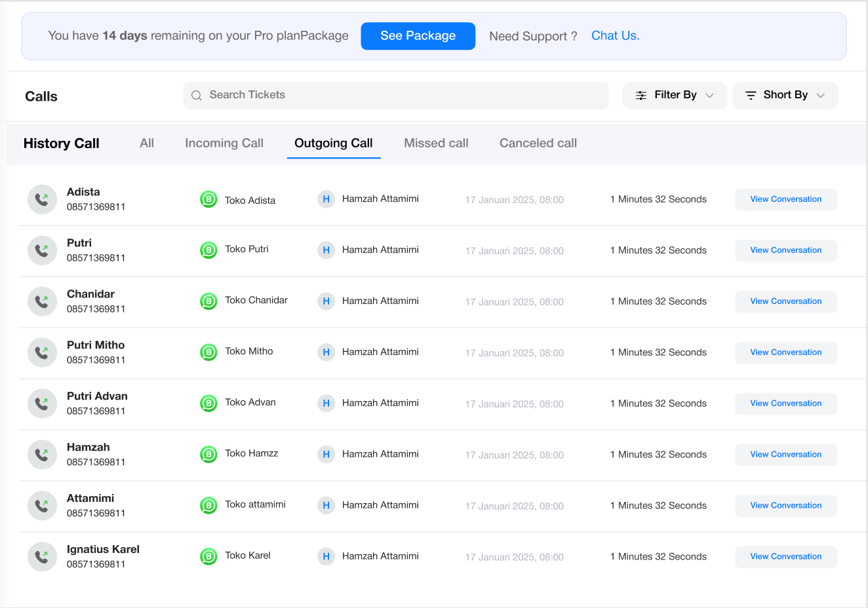Show the All calls tab
The width and height of the screenshot is (868, 608).
(x=147, y=143)
